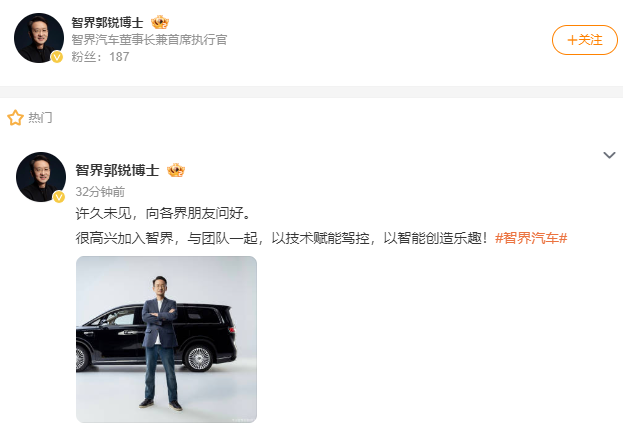Enlarge the photo of man with black van
This screenshot has width=623, height=430.
coord(166,339)
